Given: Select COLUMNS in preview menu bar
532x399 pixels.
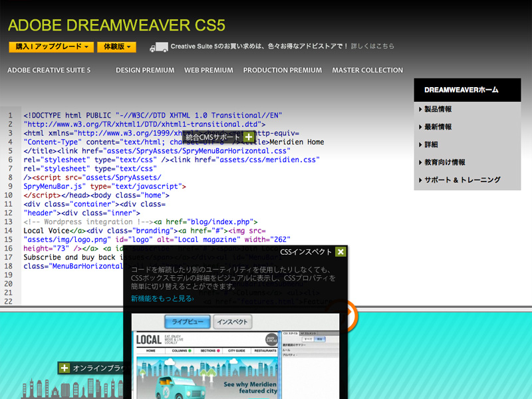Looking at the screenshot, I should click(x=181, y=351).
